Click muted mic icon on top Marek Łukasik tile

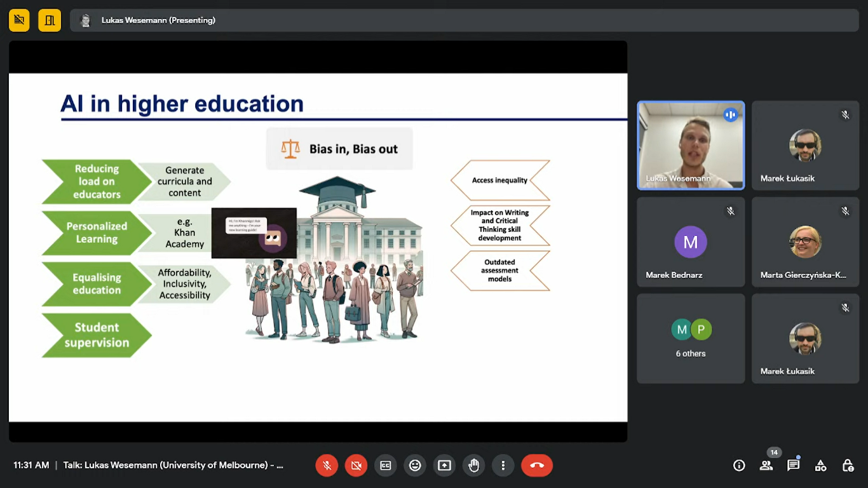coord(845,115)
